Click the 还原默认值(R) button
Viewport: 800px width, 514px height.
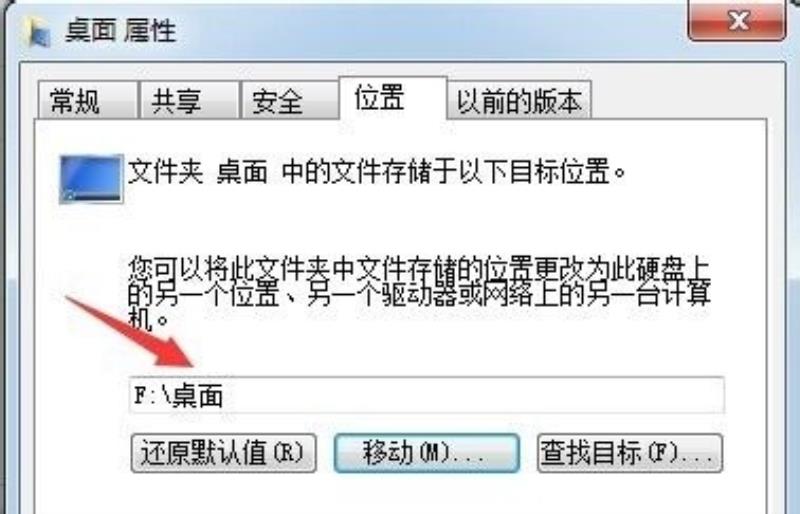click(x=223, y=453)
